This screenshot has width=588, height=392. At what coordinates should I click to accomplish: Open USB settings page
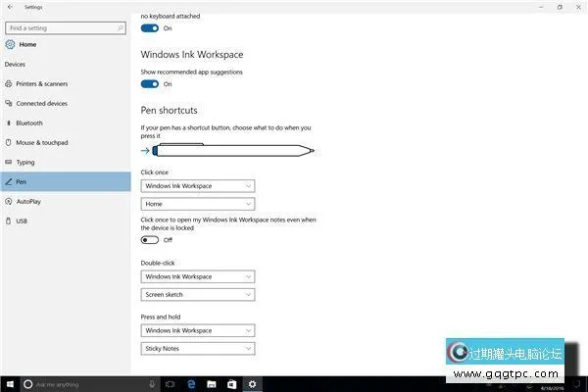pos(22,220)
